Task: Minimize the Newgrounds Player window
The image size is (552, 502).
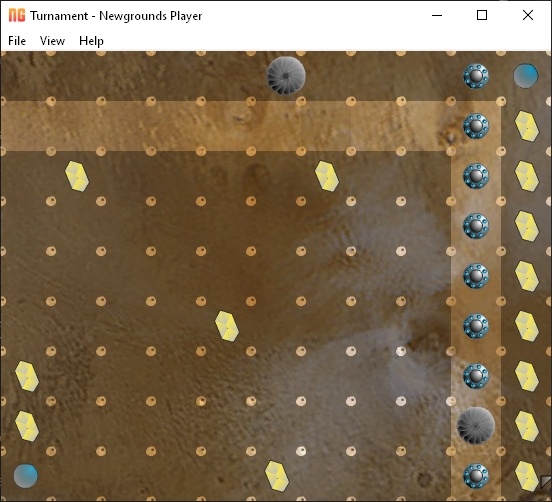Action: tap(437, 15)
